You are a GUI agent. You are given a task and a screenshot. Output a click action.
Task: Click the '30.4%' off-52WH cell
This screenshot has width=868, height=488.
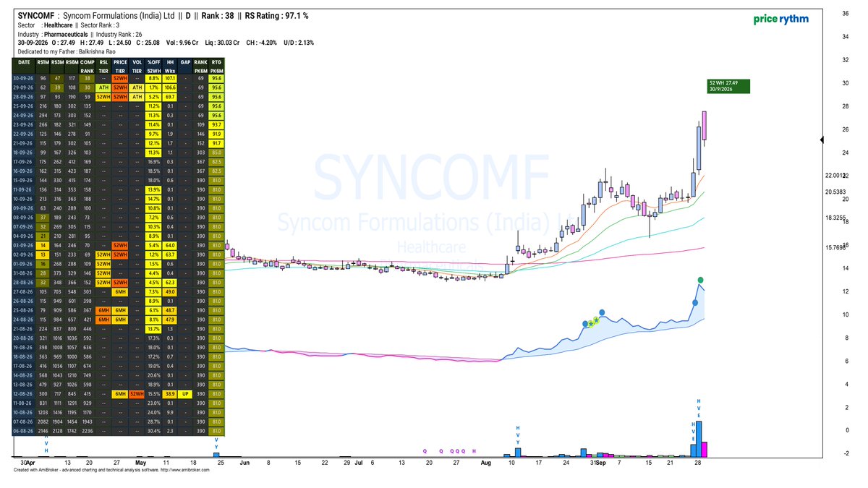[x=153, y=431]
